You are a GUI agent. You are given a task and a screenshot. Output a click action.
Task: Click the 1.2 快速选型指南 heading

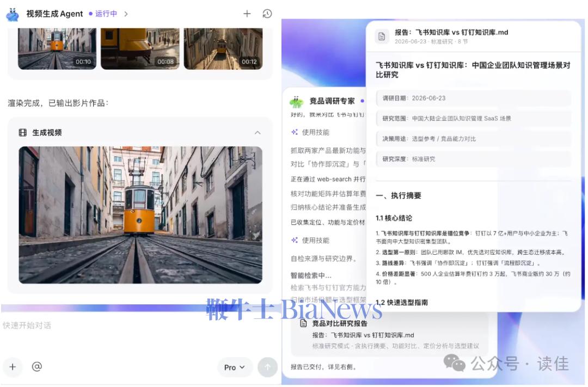(x=402, y=303)
